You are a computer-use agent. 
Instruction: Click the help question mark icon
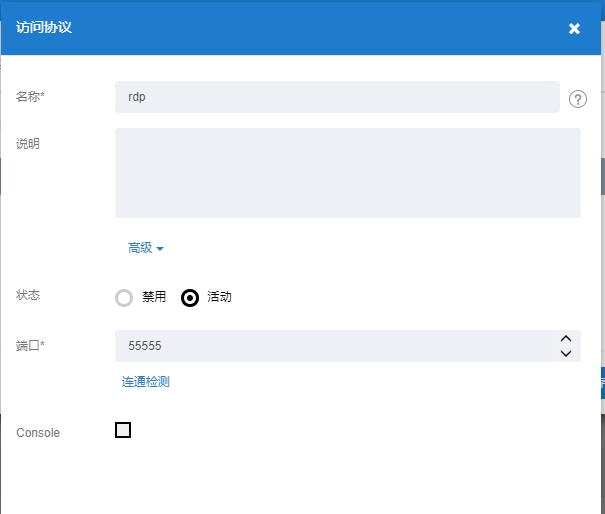pyautogui.click(x=577, y=98)
